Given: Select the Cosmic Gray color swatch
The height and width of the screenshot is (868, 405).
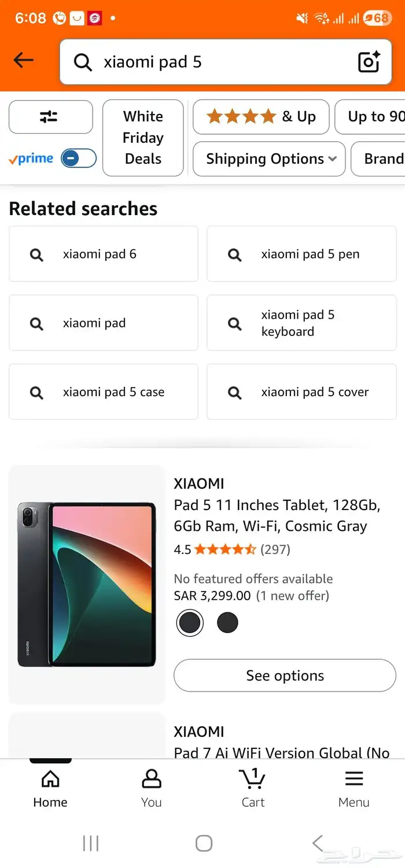Looking at the screenshot, I should (x=190, y=623).
